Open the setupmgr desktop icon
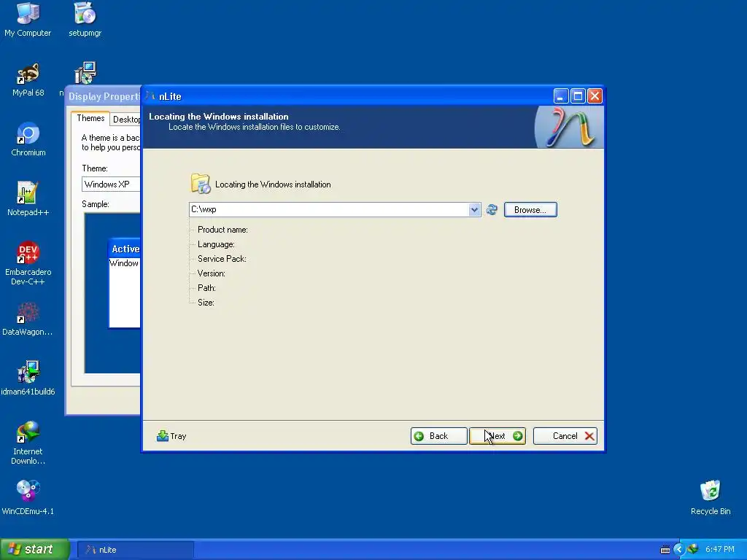 click(85, 20)
